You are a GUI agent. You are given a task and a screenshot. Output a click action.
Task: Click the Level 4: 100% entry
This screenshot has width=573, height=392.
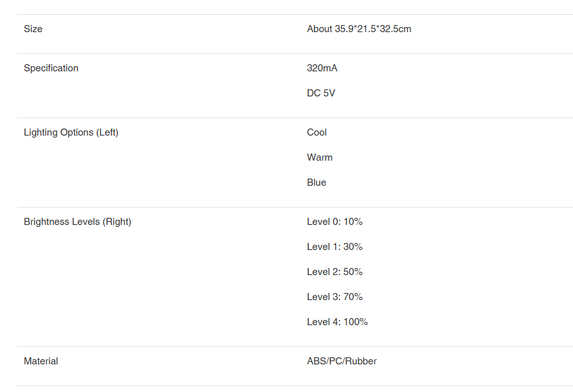point(337,322)
